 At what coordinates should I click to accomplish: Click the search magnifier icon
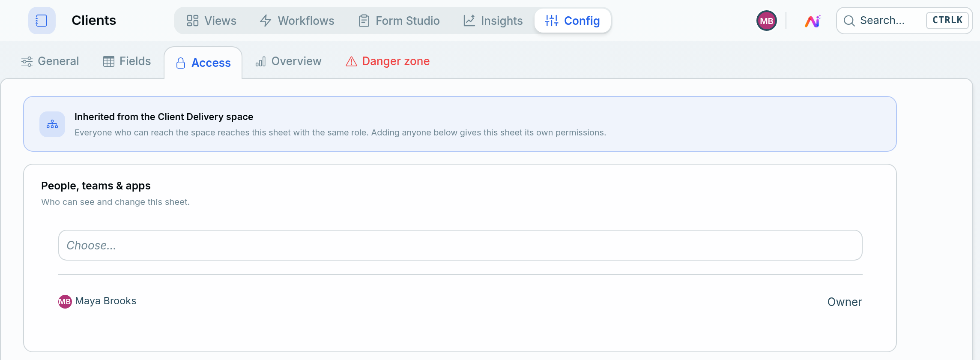849,21
